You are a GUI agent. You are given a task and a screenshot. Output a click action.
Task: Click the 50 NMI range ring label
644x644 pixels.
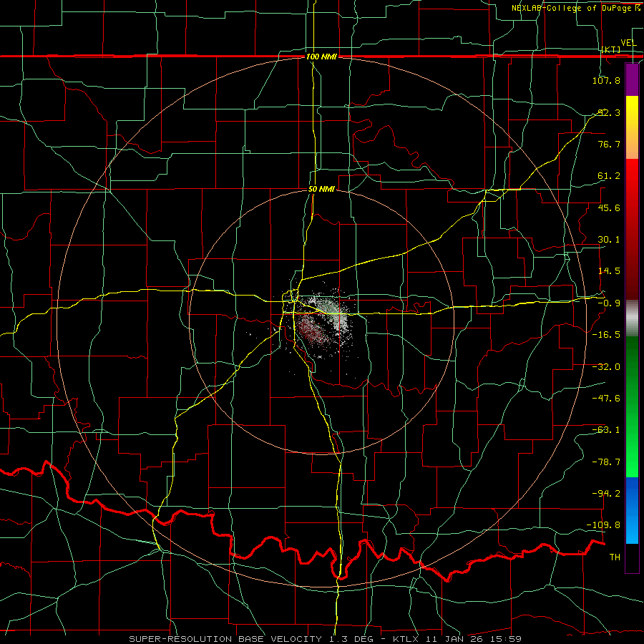coord(321,189)
